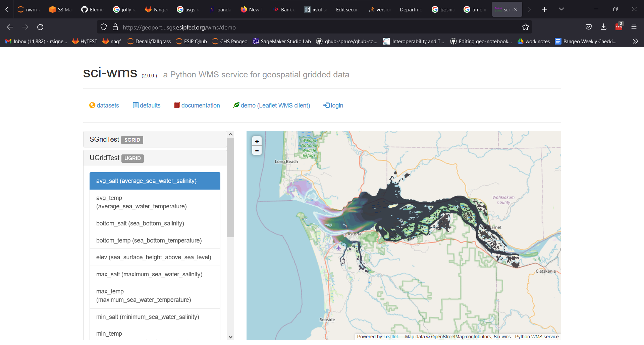
Task: Click the hidden tabs arrow right of tabs
Action: point(529,9)
